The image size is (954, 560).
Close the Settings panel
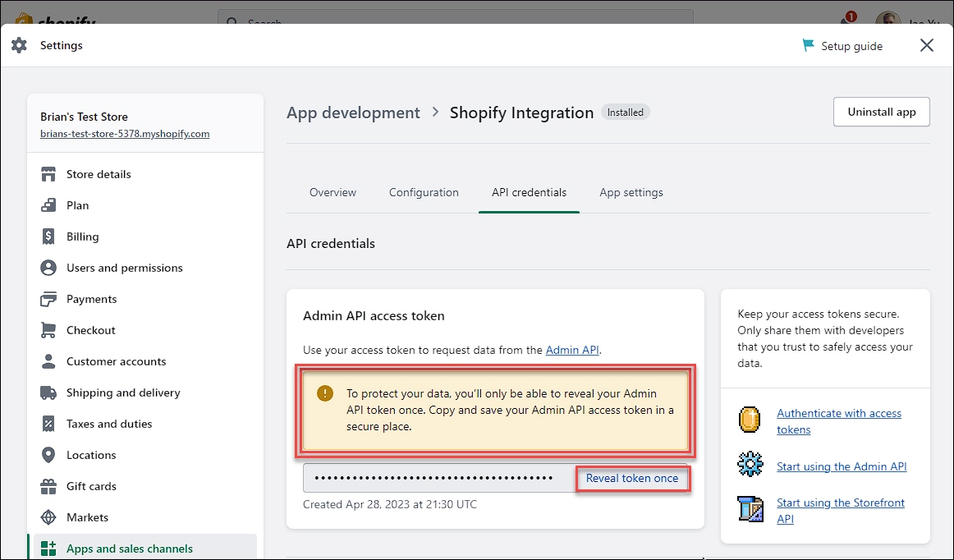[927, 45]
